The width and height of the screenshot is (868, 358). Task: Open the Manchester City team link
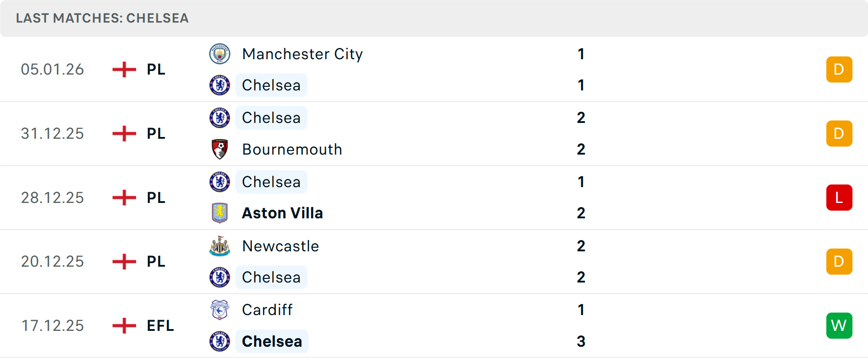click(x=302, y=54)
